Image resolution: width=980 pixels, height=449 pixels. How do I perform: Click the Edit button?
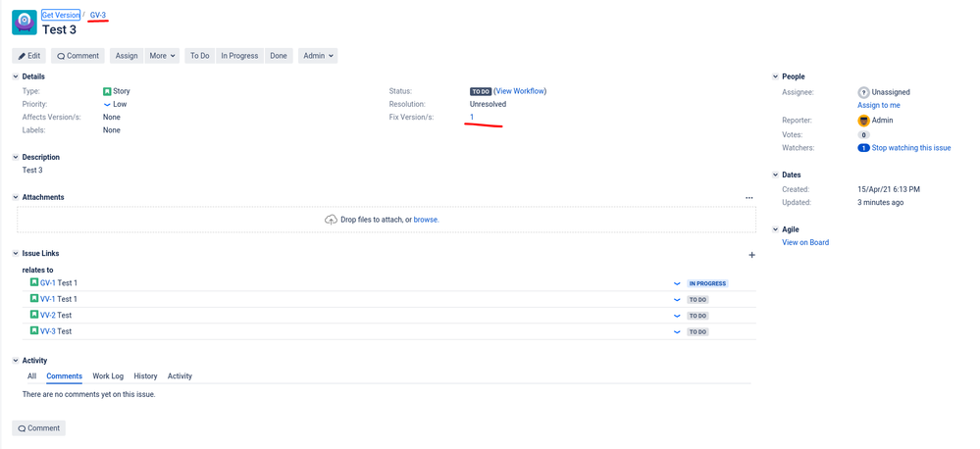[28, 56]
